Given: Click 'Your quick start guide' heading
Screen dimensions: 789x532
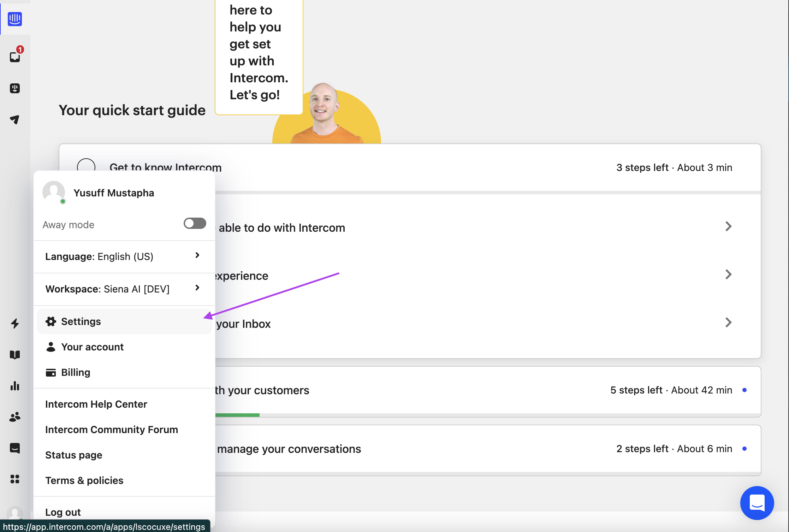Looking at the screenshot, I should coord(132,110).
